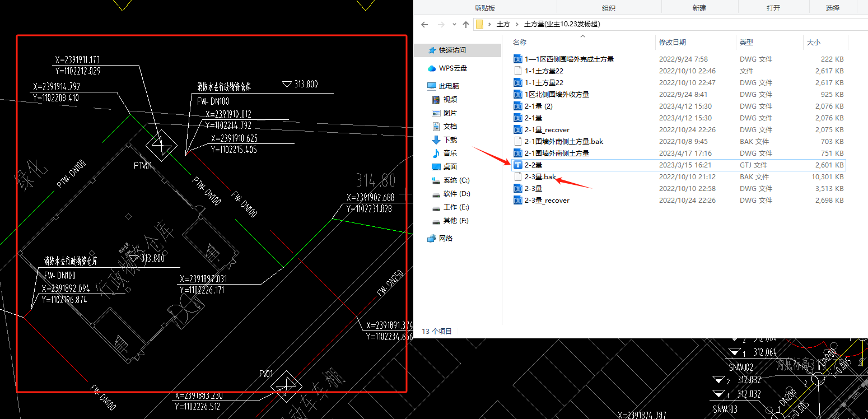Click SNWJ02 label in CAD drawing
The image size is (868, 419).
741,367
